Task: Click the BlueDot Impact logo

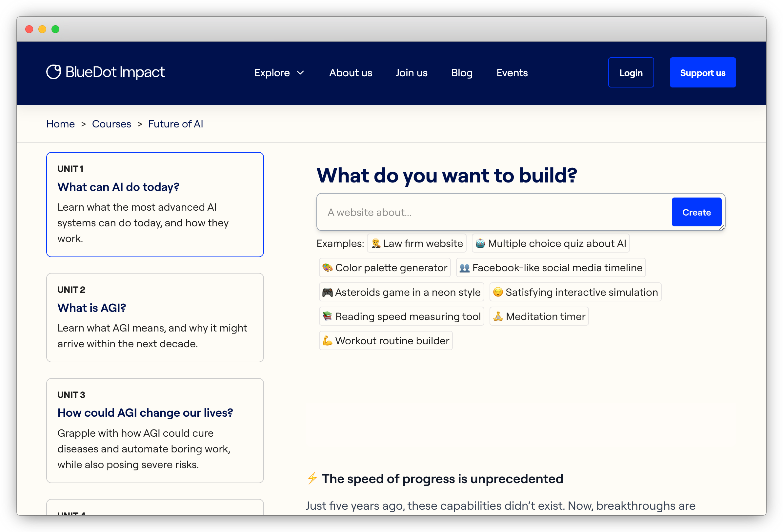Action: coord(106,72)
